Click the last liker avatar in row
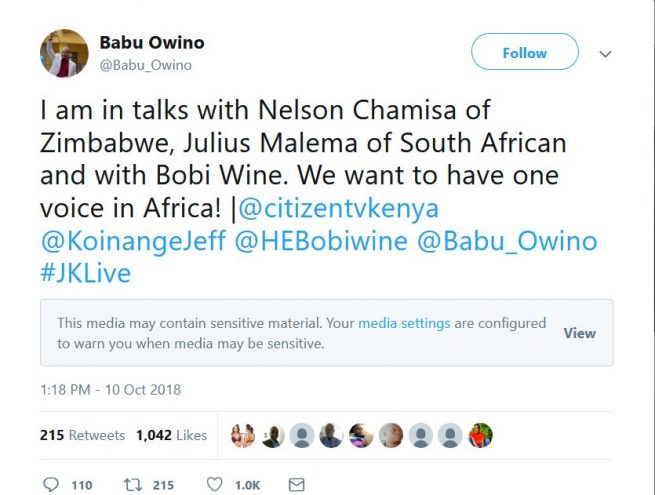 (481, 435)
